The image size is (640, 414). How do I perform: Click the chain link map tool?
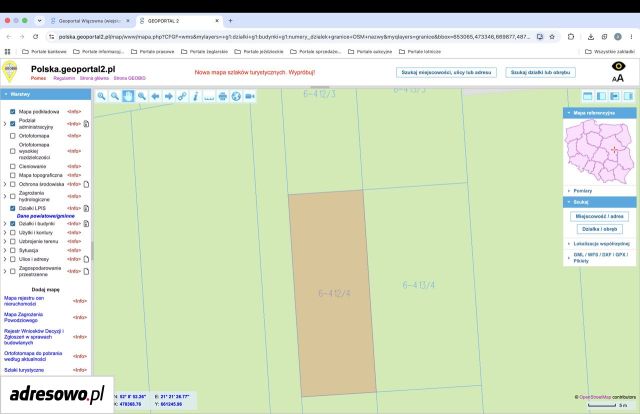pos(182,96)
